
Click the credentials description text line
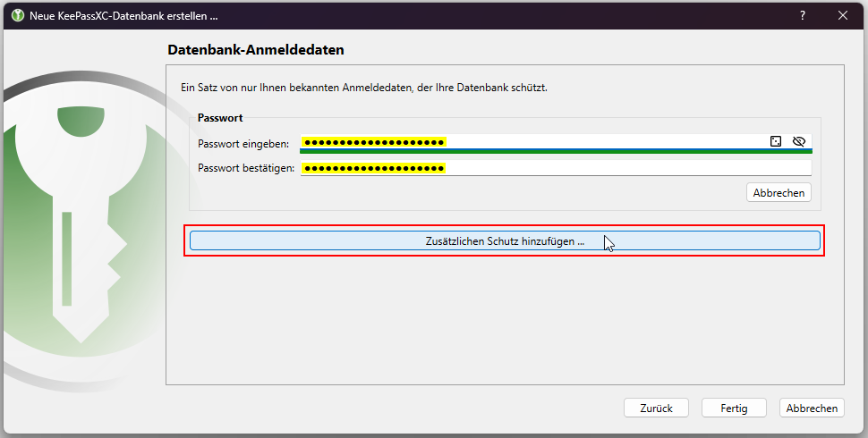click(364, 88)
